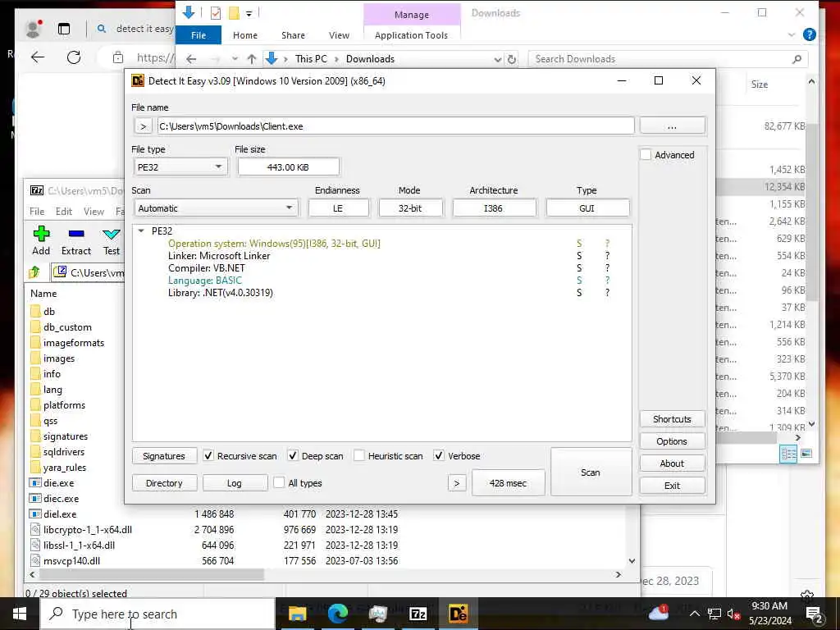Click the Scan button
The height and width of the screenshot is (630, 840).
tap(591, 472)
